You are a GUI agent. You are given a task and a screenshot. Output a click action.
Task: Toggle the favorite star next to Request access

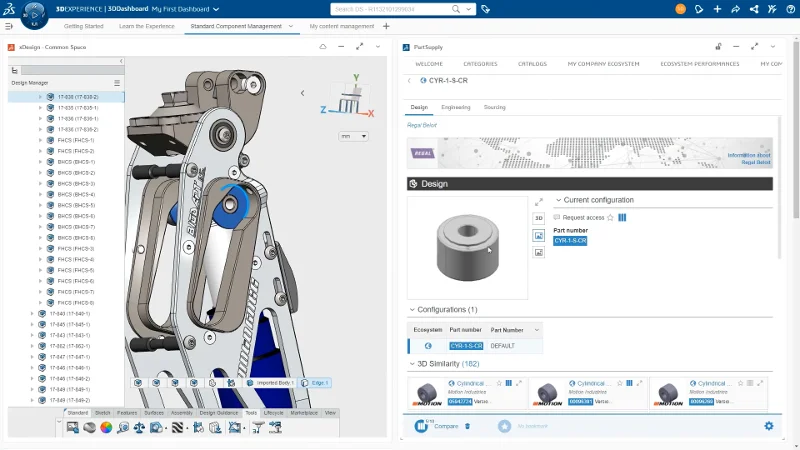click(x=612, y=217)
